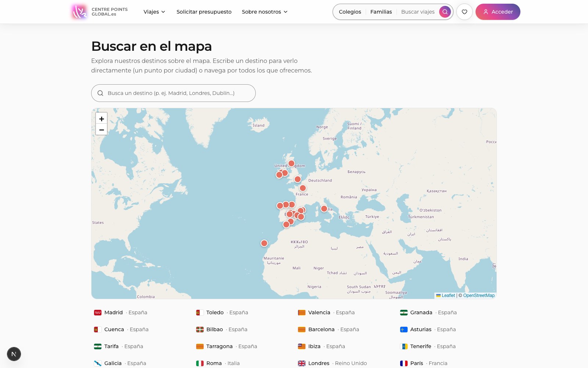Click the London marker in England
The image size is (588, 368).
(298, 179)
